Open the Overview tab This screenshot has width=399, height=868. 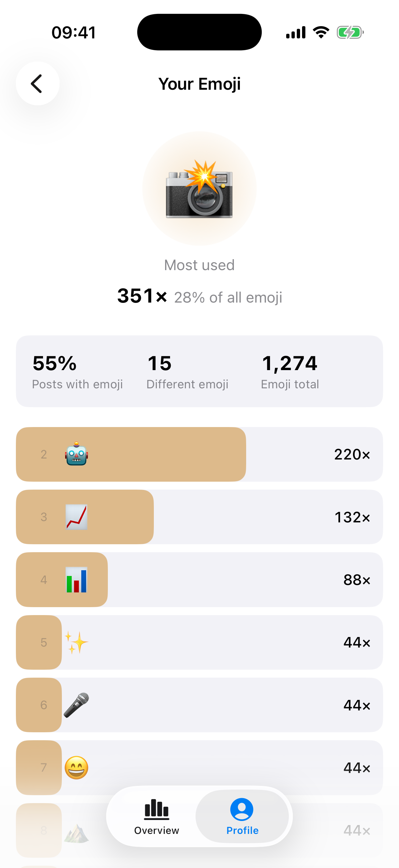[156, 816]
